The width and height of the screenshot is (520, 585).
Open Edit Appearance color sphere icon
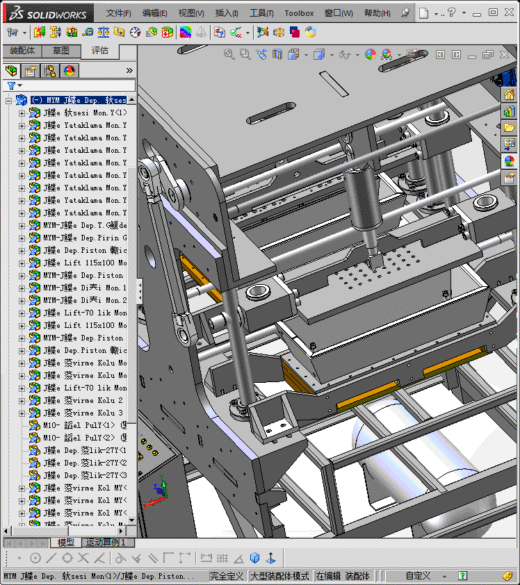370,54
